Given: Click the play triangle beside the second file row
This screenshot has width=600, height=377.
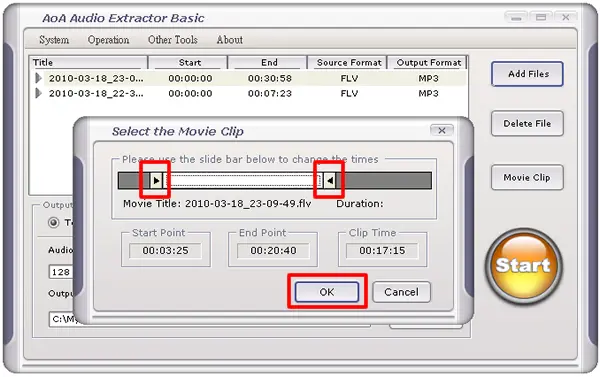Looking at the screenshot, I should pyautogui.click(x=38, y=93).
